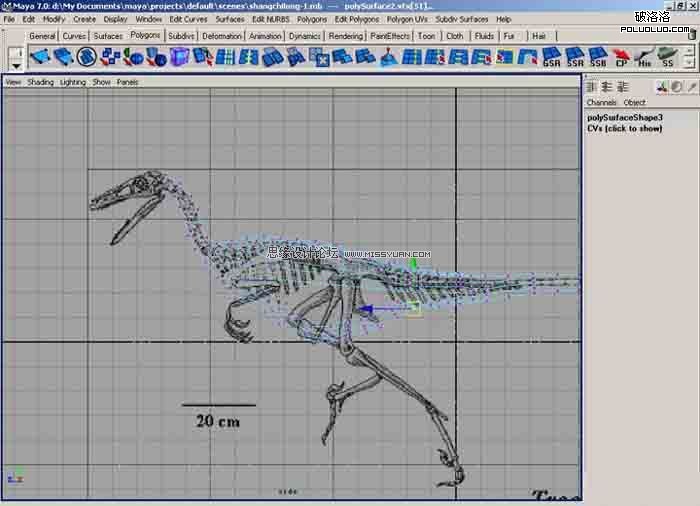Open the PaintEffects shelf tab
Viewport: 700px width, 506px height.
[390, 36]
